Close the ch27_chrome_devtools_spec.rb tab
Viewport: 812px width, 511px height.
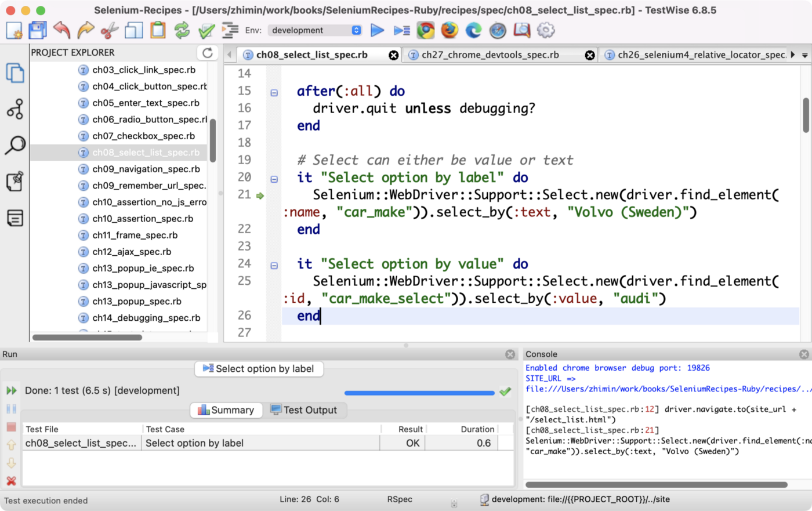(x=590, y=55)
